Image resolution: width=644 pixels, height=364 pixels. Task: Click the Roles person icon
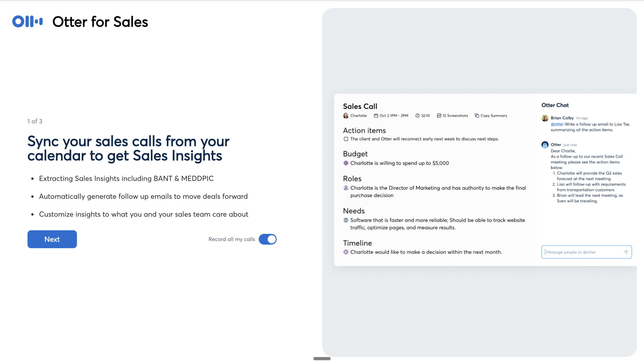[x=346, y=188]
